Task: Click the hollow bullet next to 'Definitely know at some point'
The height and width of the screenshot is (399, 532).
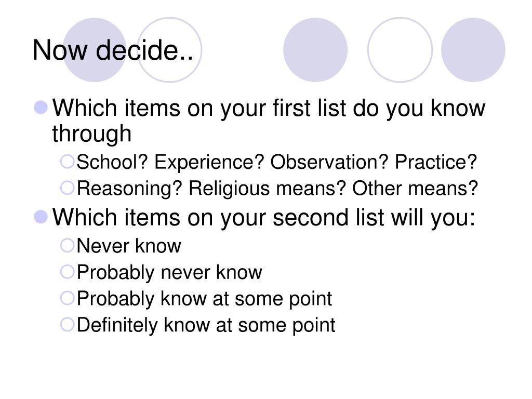Action: [x=67, y=325]
